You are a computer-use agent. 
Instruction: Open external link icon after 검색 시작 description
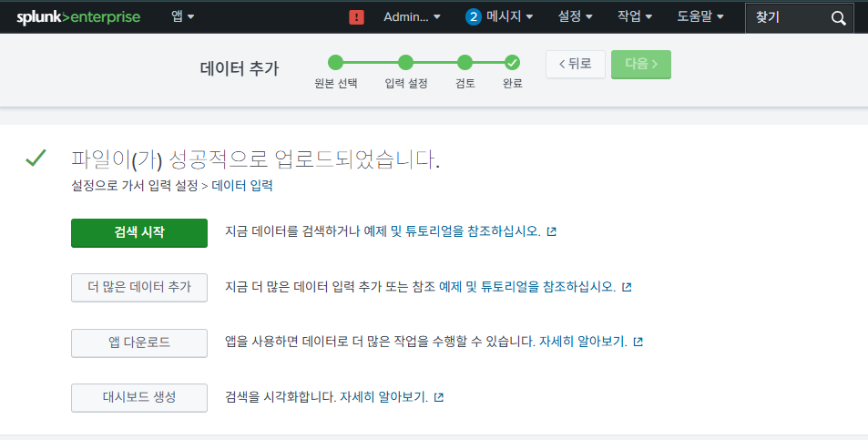pos(551,231)
